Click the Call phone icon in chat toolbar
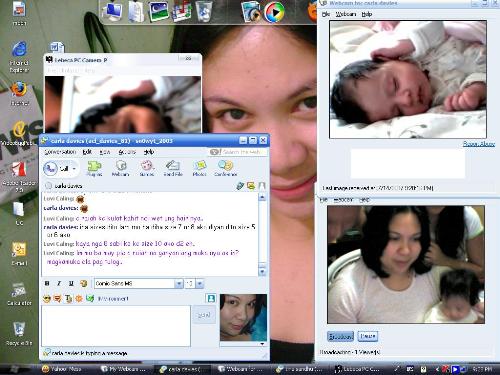 pos(51,168)
